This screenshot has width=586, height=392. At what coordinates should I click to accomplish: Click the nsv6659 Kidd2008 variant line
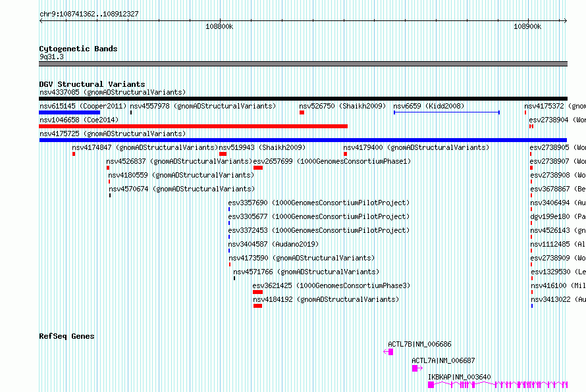pos(446,112)
